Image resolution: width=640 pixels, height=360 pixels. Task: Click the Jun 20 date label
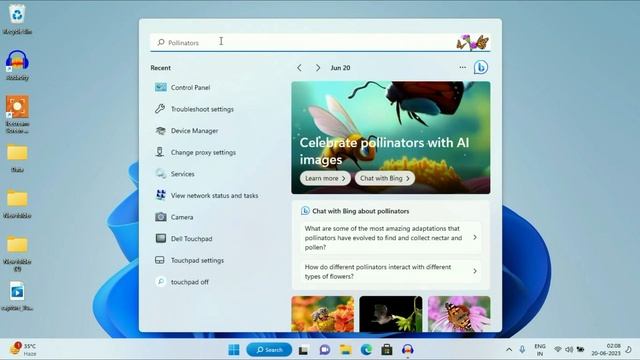[340, 68]
